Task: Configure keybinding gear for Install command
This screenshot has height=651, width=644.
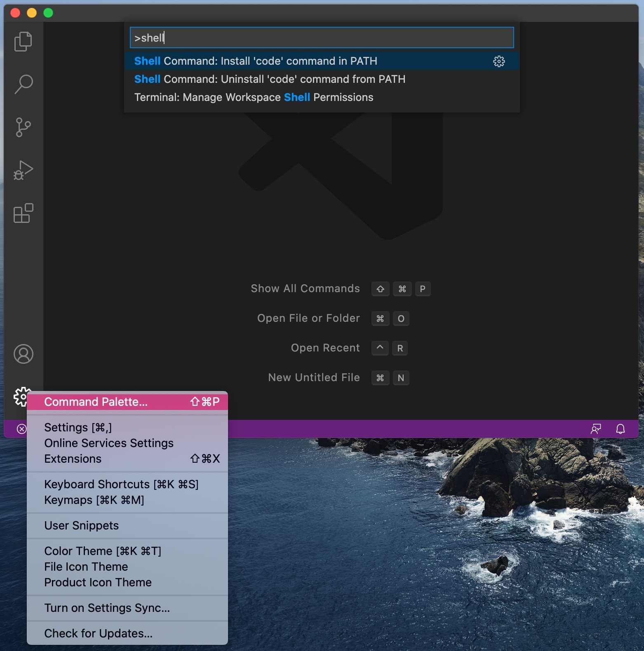Action: (499, 61)
